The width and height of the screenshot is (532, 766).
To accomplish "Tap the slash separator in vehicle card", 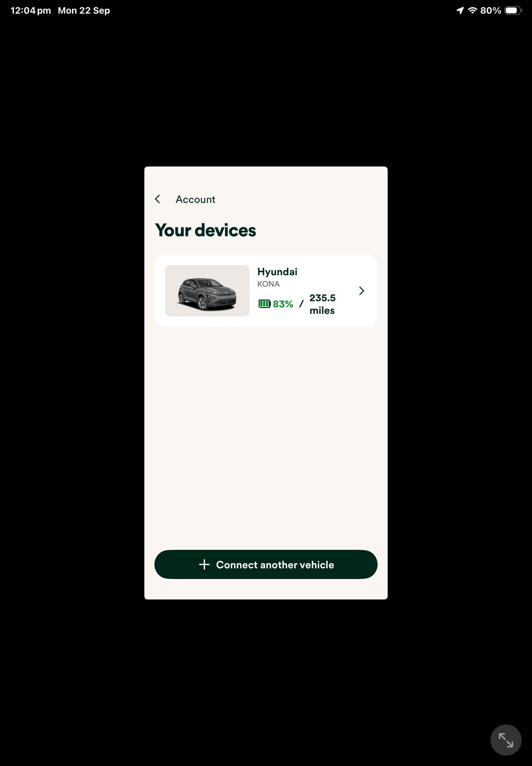I will [x=301, y=304].
